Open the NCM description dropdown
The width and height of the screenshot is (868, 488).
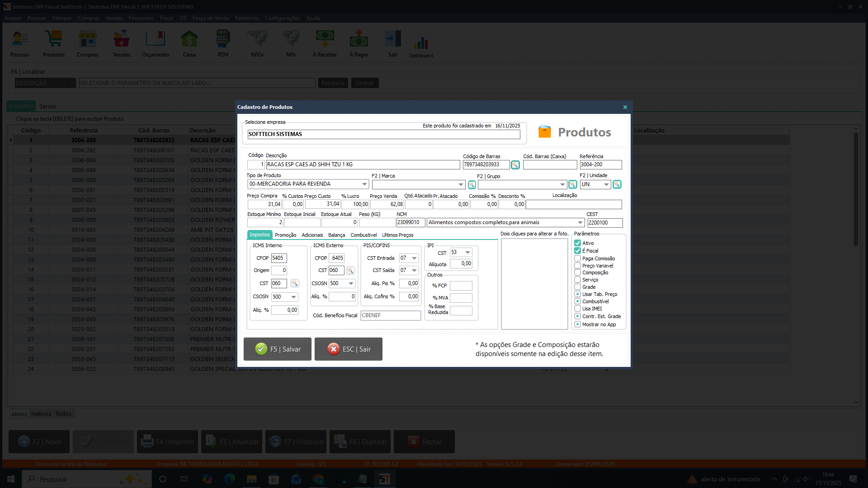pyautogui.click(x=580, y=222)
